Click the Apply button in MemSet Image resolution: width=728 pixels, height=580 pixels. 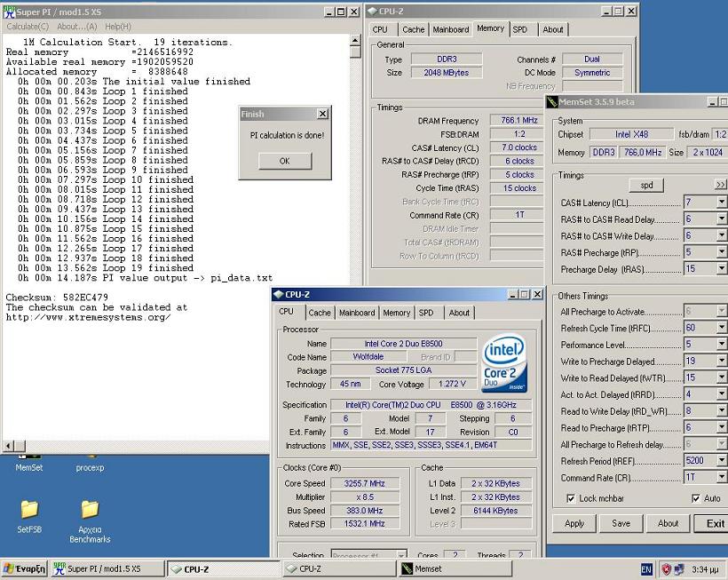pyautogui.click(x=574, y=523)
